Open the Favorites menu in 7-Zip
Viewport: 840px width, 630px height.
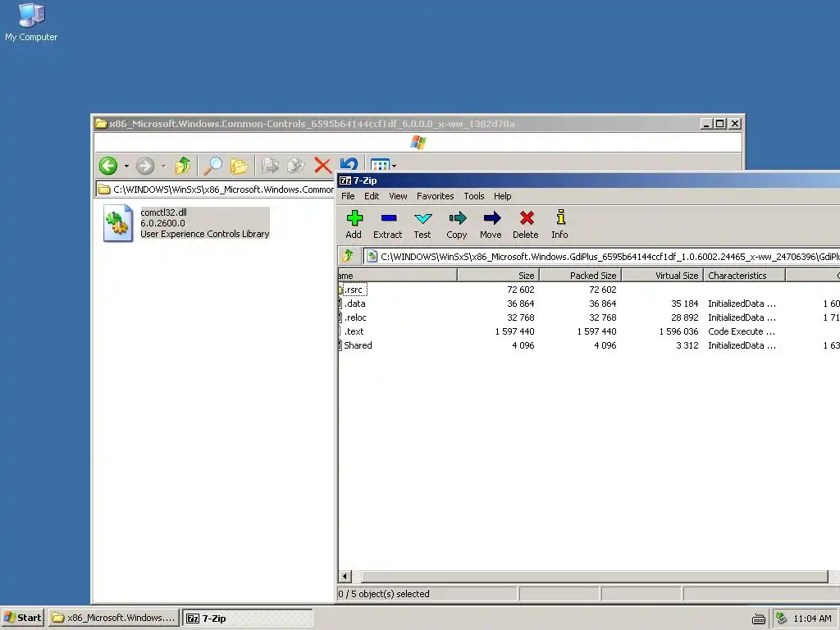point(436,196)
